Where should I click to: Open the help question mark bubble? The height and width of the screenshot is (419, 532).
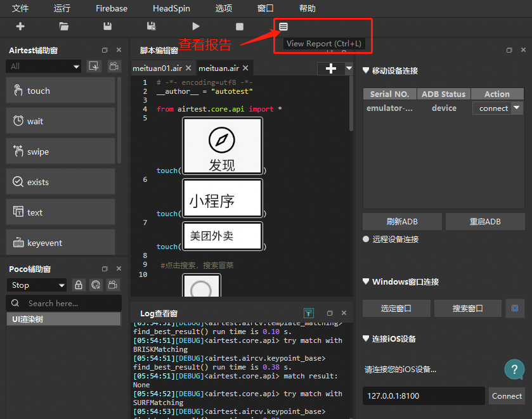tap(514, 370)
